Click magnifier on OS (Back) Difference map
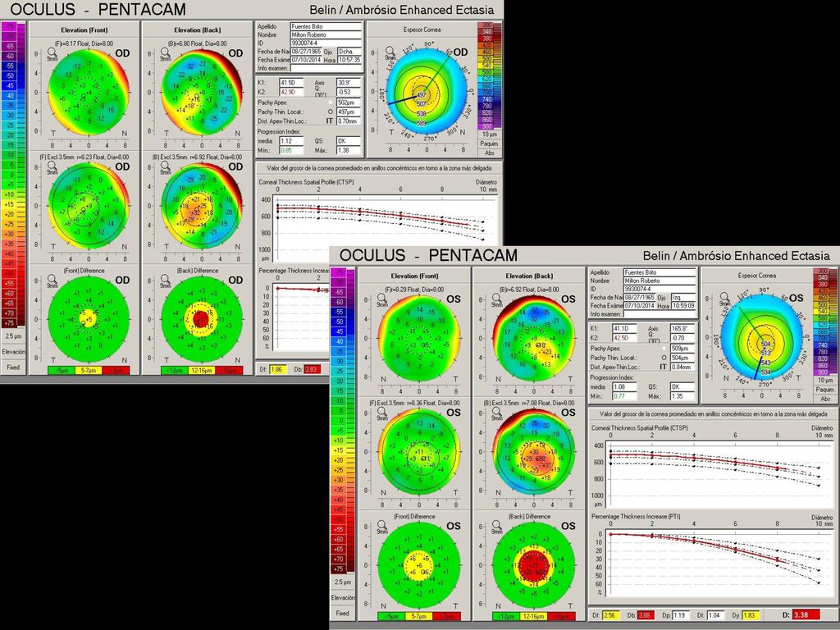 coord(496,526)
